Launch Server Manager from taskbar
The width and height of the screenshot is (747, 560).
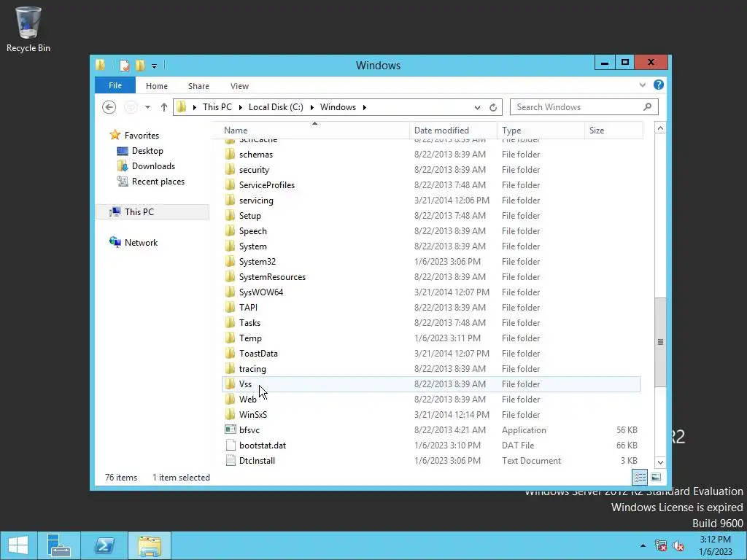59,545
